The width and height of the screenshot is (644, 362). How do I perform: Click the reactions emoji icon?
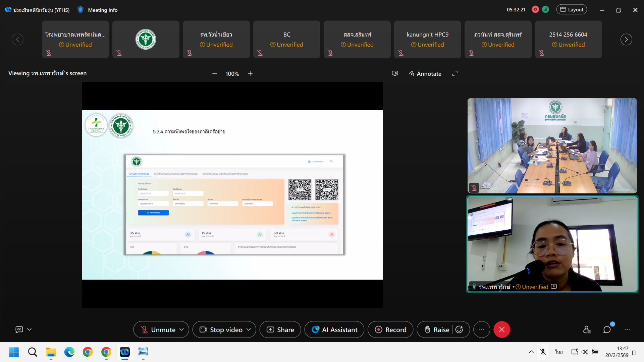click(460, 330)
